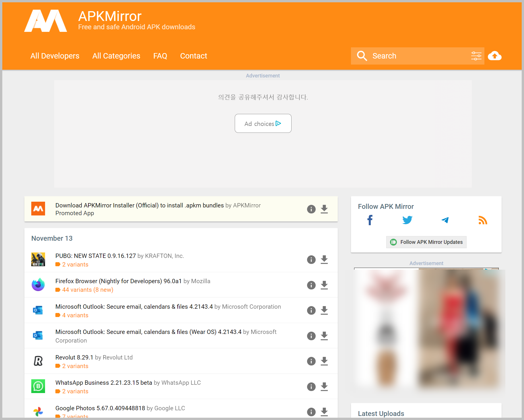
Task: Open Google Photos 5.67.0.409448818 link
Action: [x=100, y=408]
